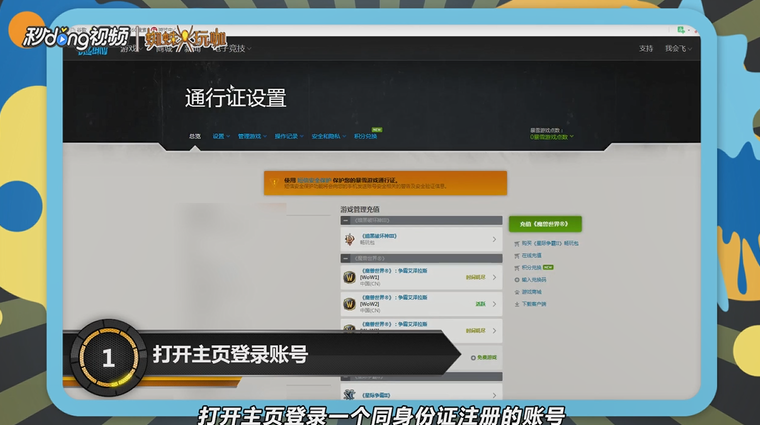Image resolution: width=760 pixels, height=425 pixels.
Task: Open the 星际争霸II title link
Action: [376, 395]
